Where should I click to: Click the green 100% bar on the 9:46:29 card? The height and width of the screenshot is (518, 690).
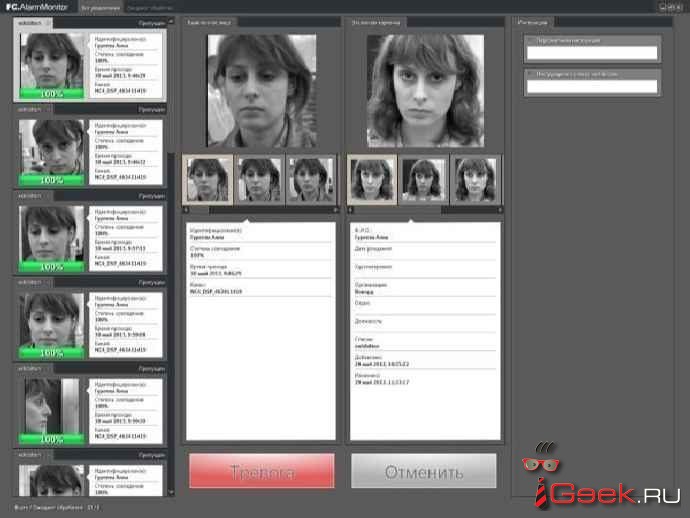click(51, 93)
